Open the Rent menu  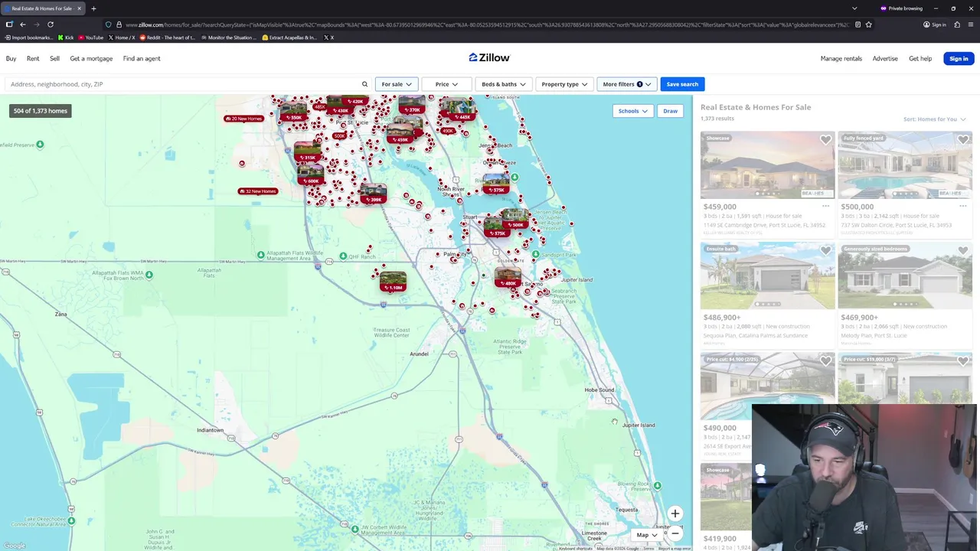(x=33, y=58)
